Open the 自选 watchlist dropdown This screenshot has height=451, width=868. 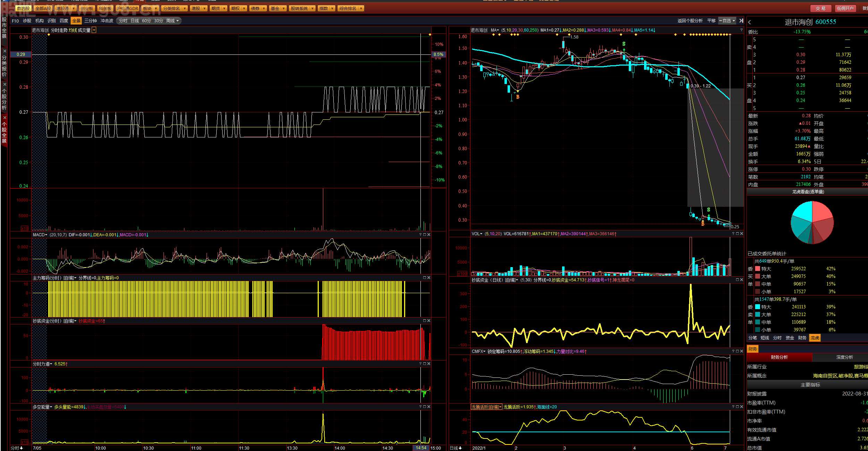pyautogui.click(x=727, y=21)
